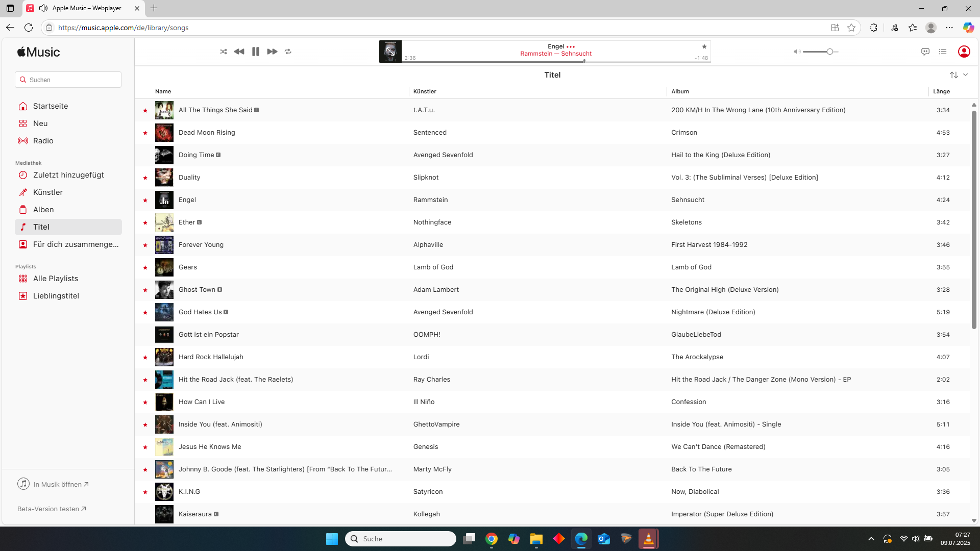980x551 pixels.
Task: Click the down arrow of song list scrollbar
Action: pyautogui.click(x=974, y=520)
